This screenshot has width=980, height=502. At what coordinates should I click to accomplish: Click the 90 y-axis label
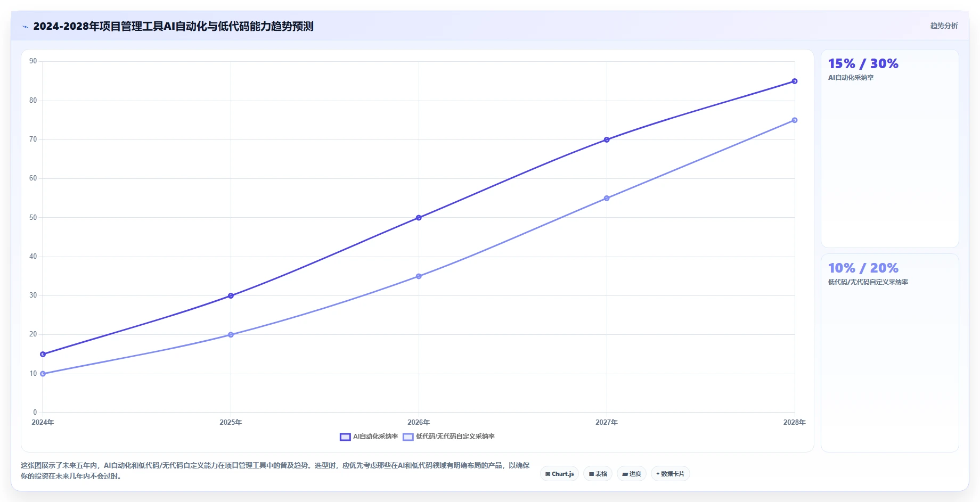pyautogui.click(x=33, y=61)
